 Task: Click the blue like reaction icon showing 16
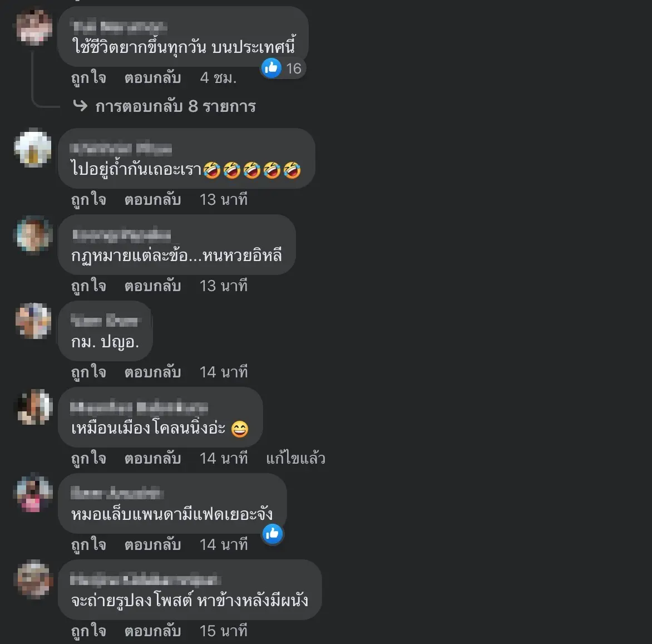(x=271, y=68)
